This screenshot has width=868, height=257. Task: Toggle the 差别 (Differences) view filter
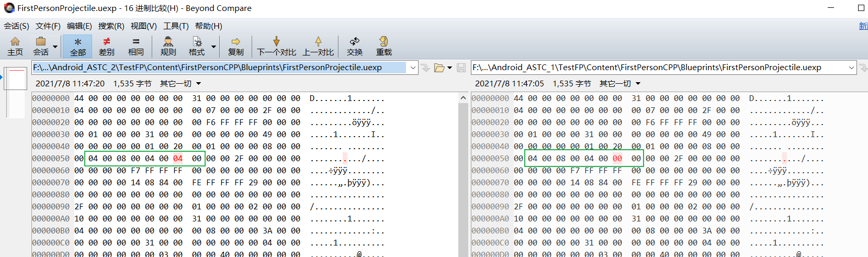[x=106, y=46]
